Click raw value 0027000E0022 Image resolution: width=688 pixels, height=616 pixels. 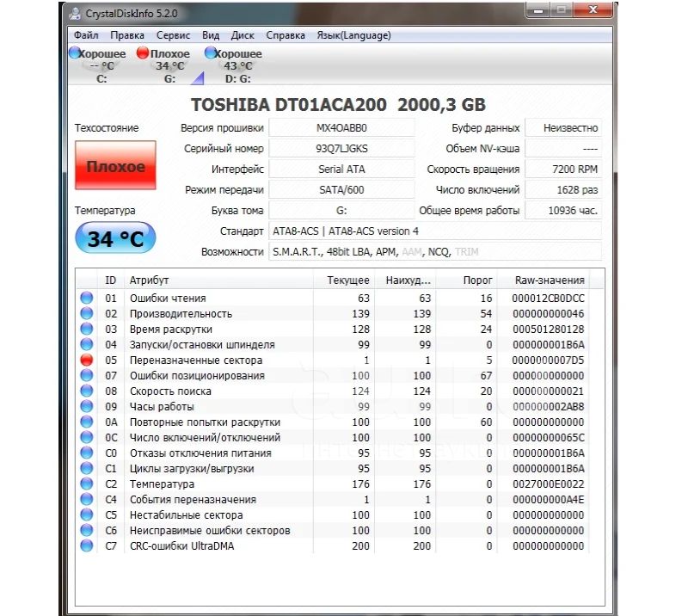coord(548,484)
